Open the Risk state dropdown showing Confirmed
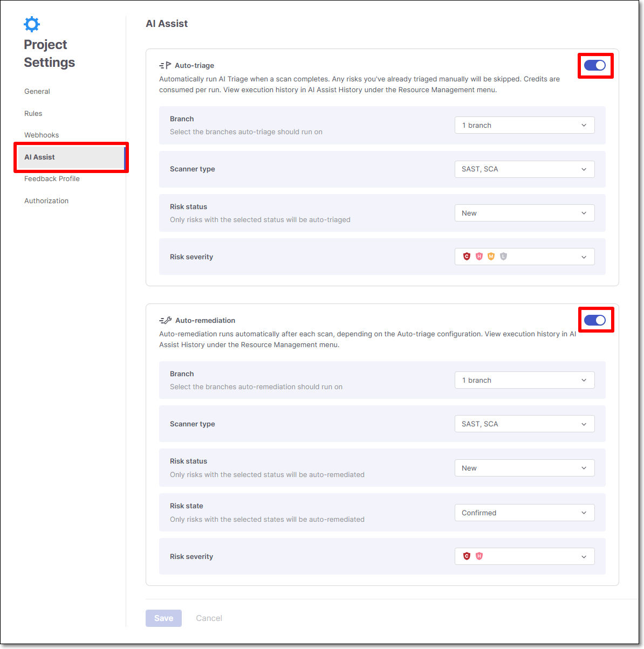Viewport: 644px width, 649px height. (x=525, y=513)
